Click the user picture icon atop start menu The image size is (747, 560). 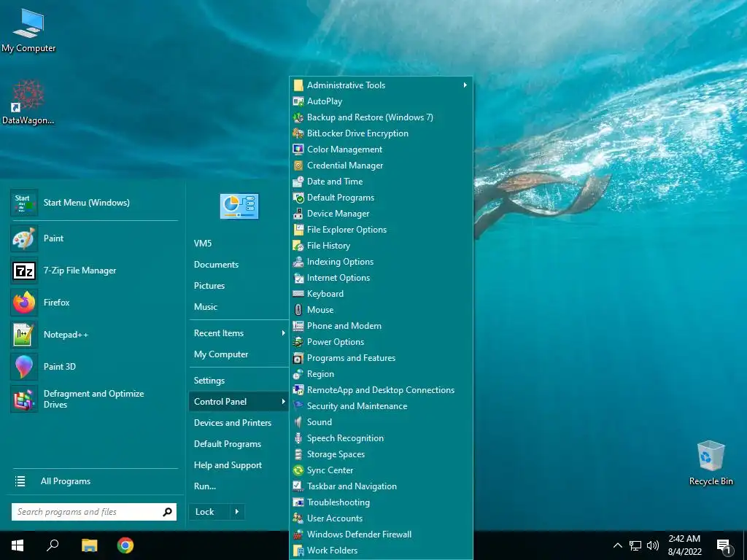click(x=239, y=206)
